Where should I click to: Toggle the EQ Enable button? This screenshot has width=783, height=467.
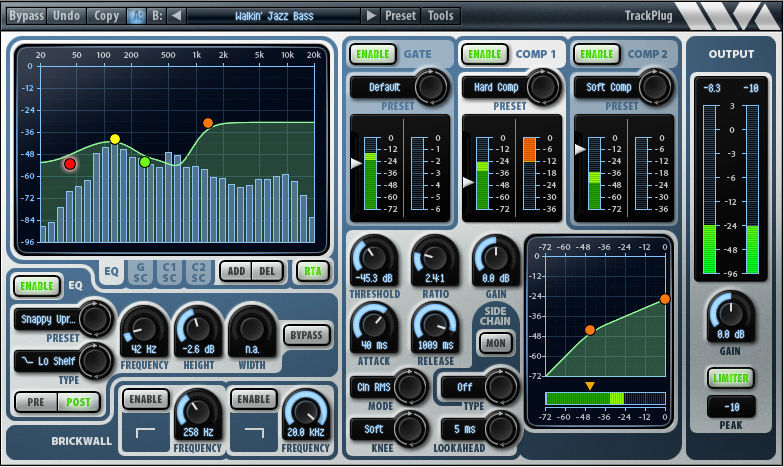(x=37, y=286)
